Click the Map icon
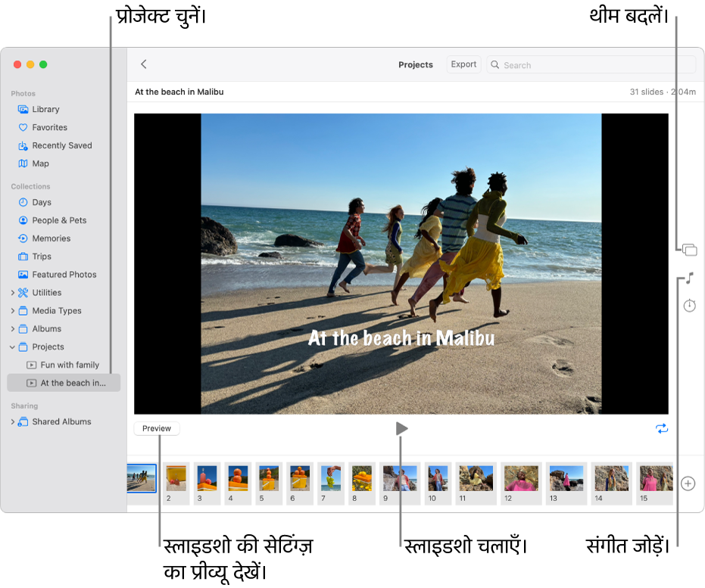The image size is (705, 588). coord(23,163)
